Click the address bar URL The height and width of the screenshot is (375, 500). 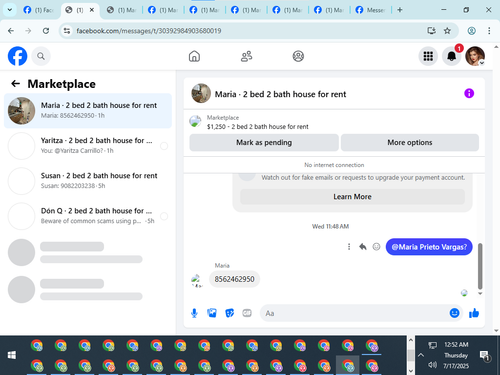point(149,31)
